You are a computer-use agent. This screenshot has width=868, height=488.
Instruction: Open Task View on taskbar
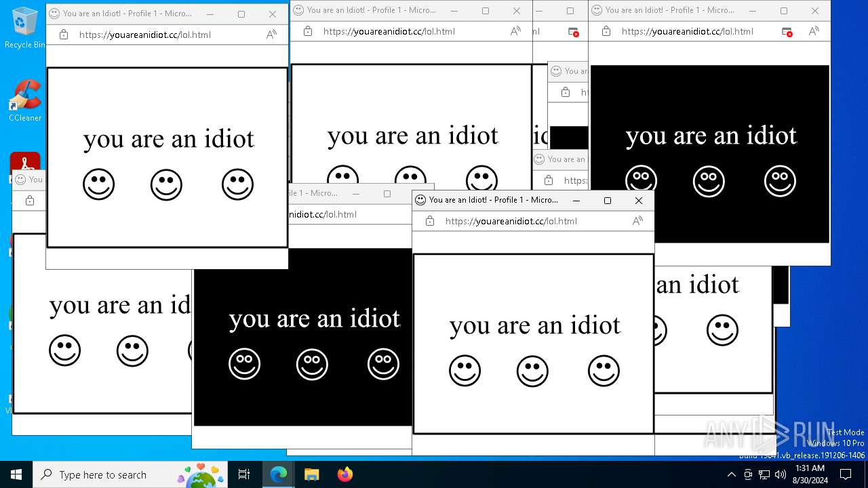[244, 474]
